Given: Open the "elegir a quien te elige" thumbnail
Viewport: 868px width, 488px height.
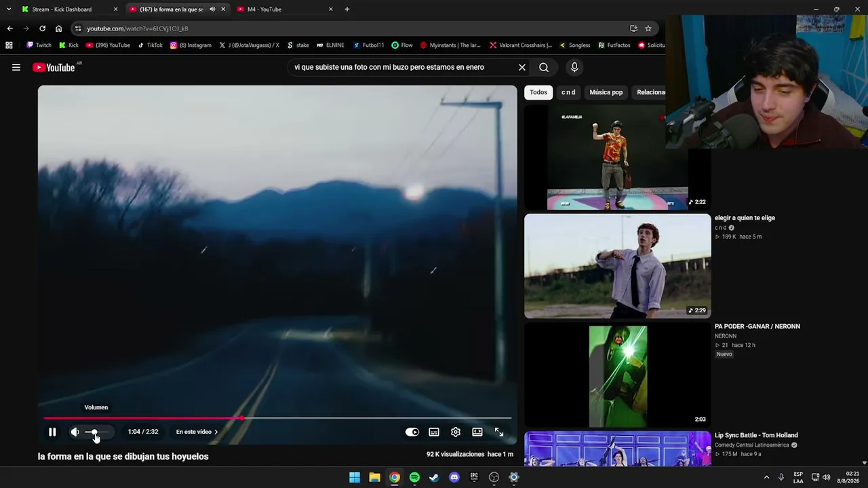Looking at the screenshot, I should pos(617,266).
